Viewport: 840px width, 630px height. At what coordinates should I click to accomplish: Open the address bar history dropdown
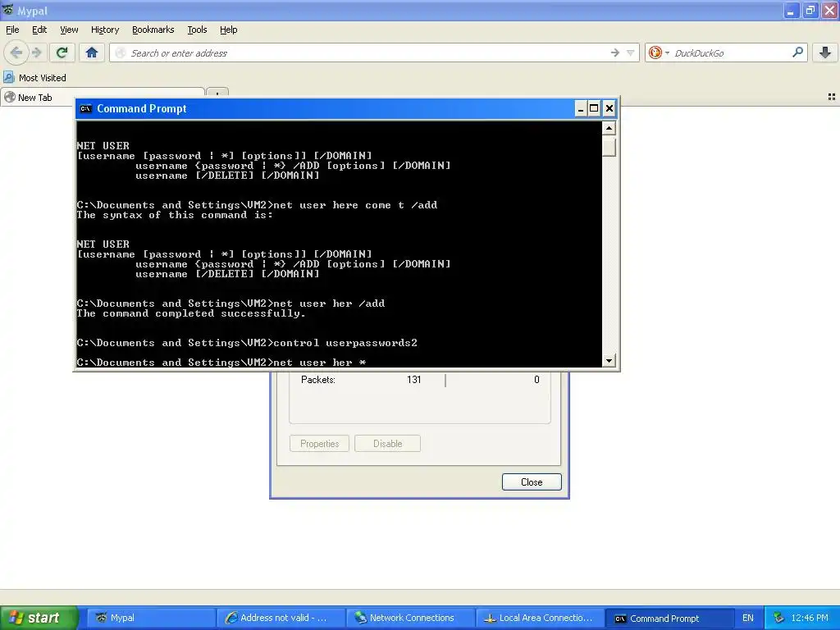631,52
